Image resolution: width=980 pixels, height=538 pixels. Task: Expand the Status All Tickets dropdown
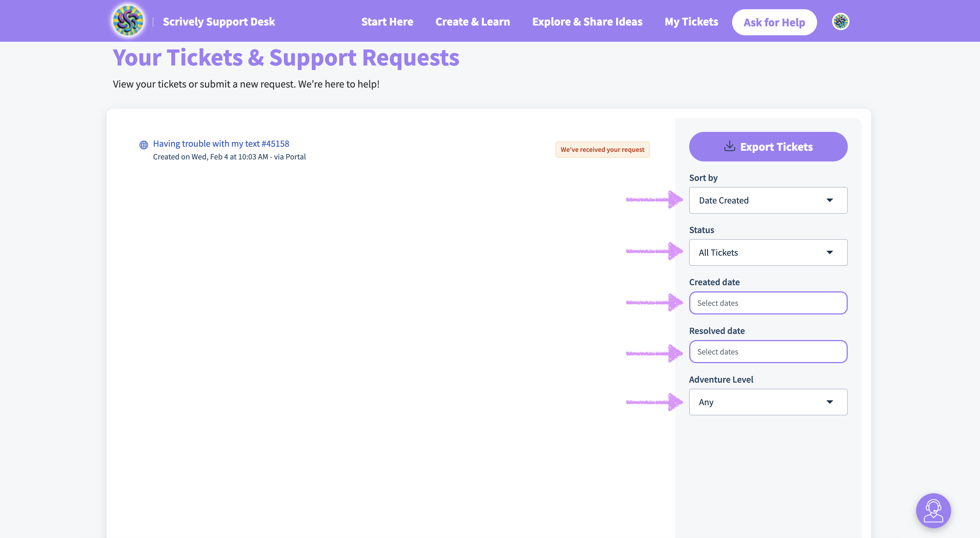[768, 252]
